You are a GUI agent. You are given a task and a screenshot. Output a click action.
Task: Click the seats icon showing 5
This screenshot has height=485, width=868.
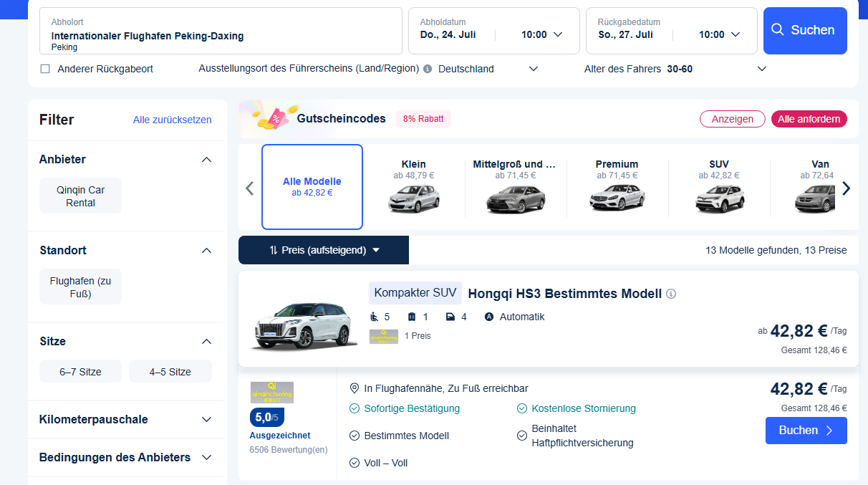(373, 317)
